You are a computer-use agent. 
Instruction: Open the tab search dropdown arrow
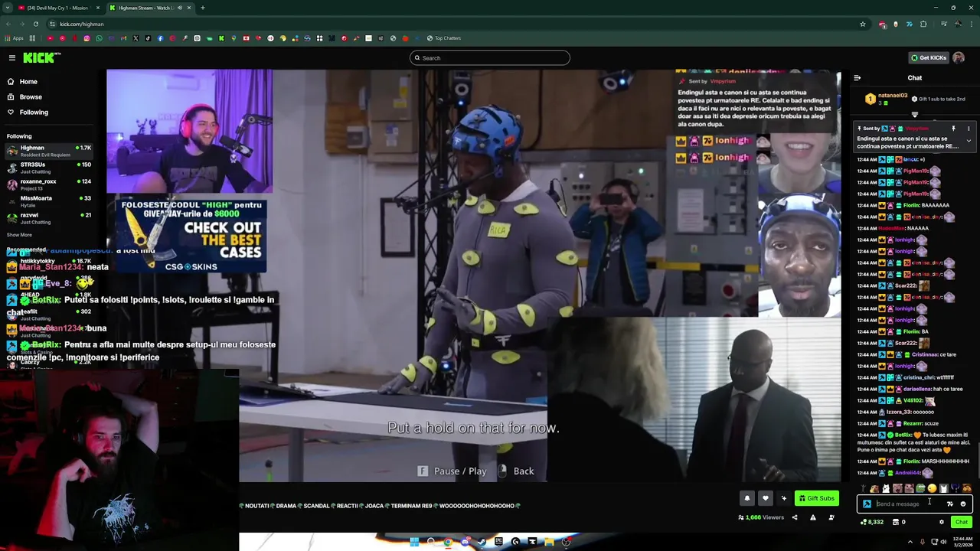coord(7,8)
